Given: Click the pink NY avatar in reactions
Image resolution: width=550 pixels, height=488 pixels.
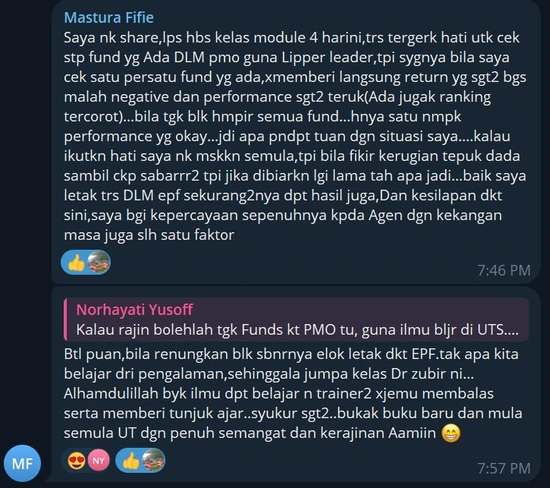Looking at the screenshot, I should (x=98, y=460).
